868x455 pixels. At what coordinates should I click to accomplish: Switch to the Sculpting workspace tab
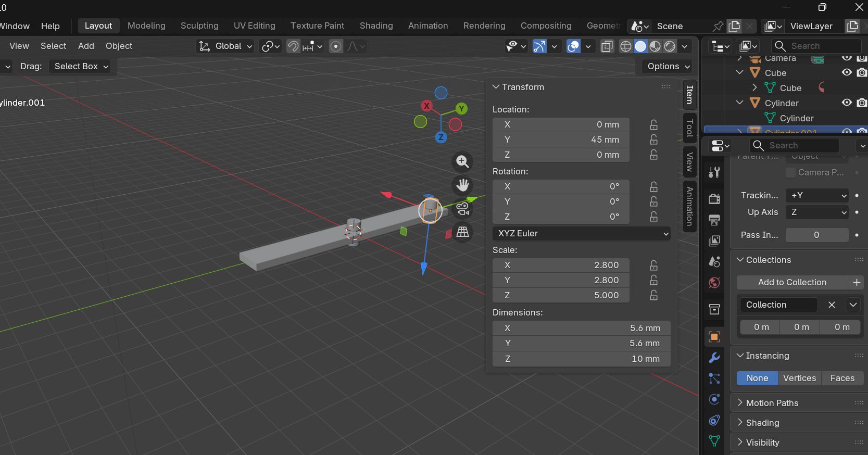tap(199, 26)
